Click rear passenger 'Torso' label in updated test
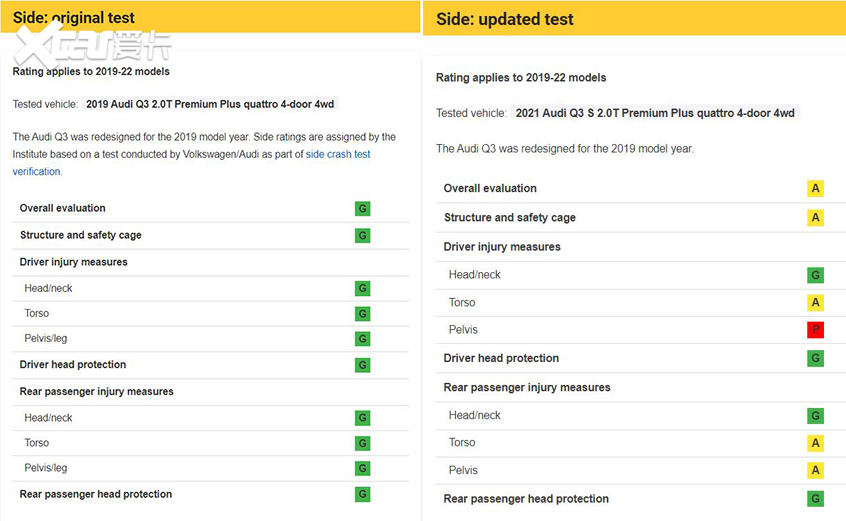Image resolution: width=846 pixels, height=521 pixels. tap(462, 442)
